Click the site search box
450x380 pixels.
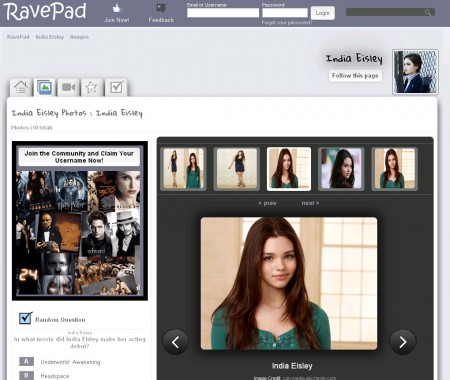point(390,12)
